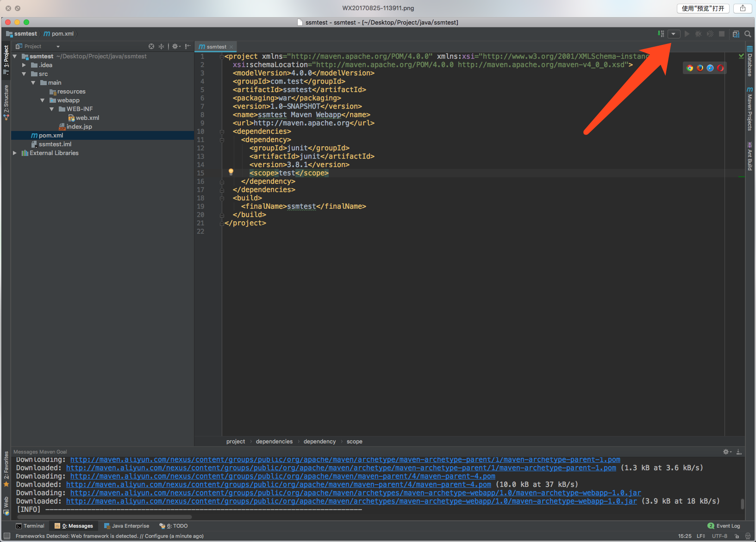Viewport: 756px width, 542px height.
Task: Expand the .idea folder
Action: (x=24, y=65)
